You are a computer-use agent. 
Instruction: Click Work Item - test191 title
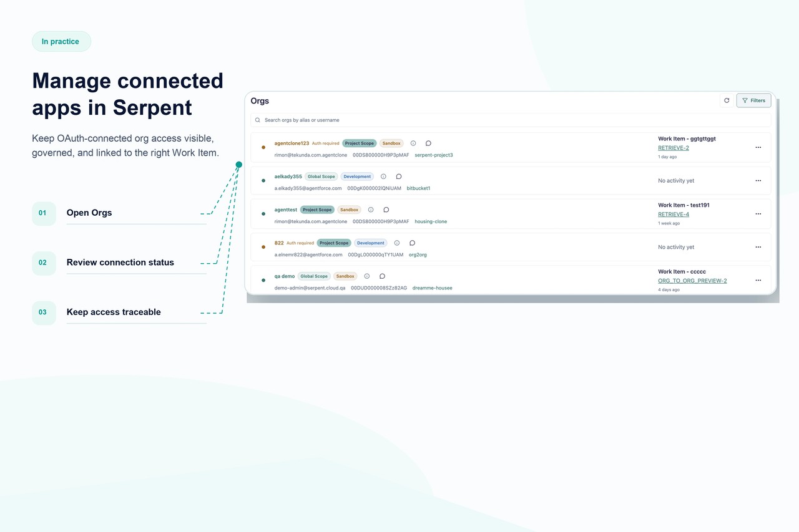(x=684, y=205)
